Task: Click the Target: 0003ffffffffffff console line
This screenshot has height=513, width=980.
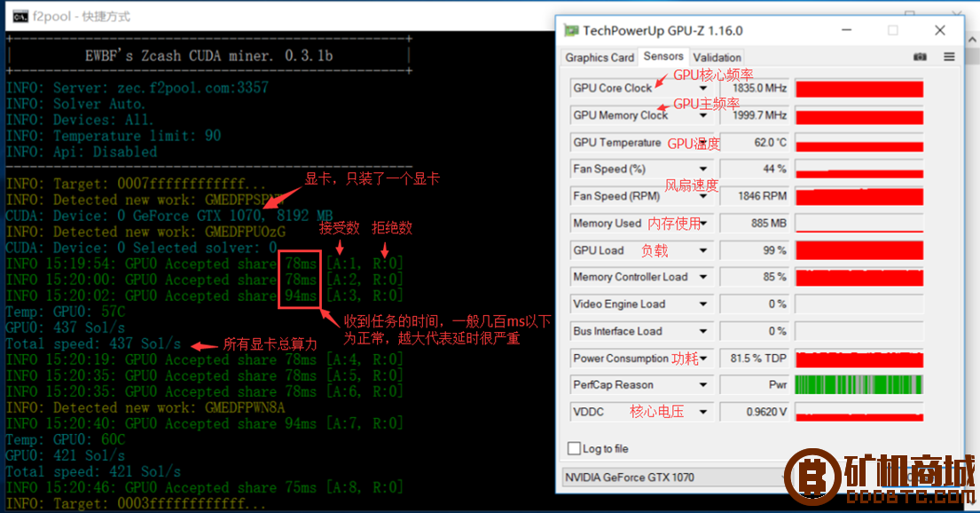Action: (x=137, y=503)
